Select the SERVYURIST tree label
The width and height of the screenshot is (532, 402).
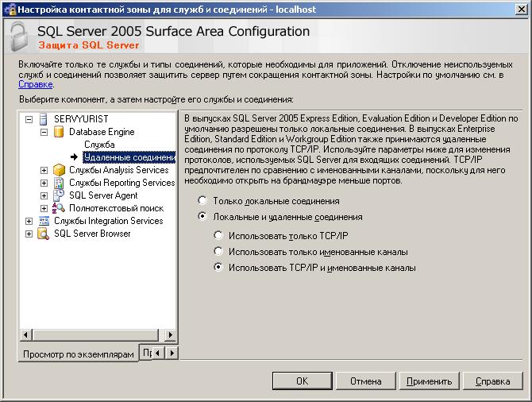(81, 119)
